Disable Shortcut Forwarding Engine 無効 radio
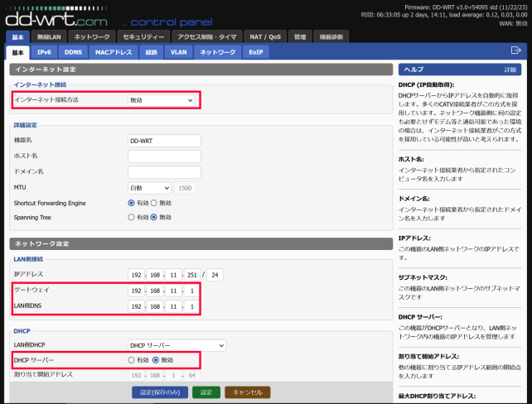This screenshot has height=404, width=532. click(x=153, y=203)
